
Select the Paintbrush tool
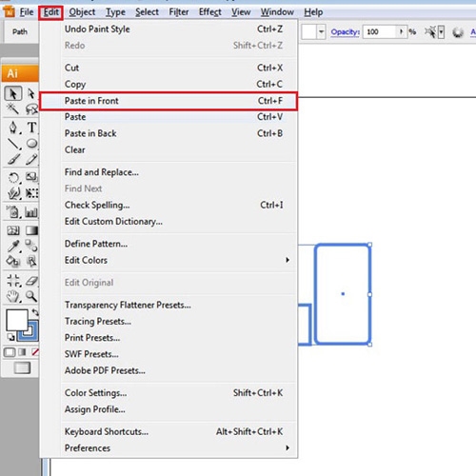point(13,159)
